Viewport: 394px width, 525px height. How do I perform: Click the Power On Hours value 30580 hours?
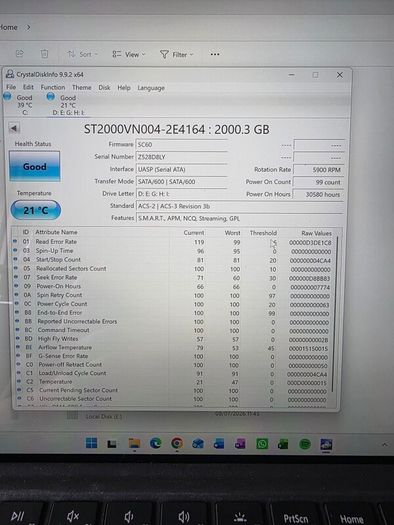(x=318, y=194)
